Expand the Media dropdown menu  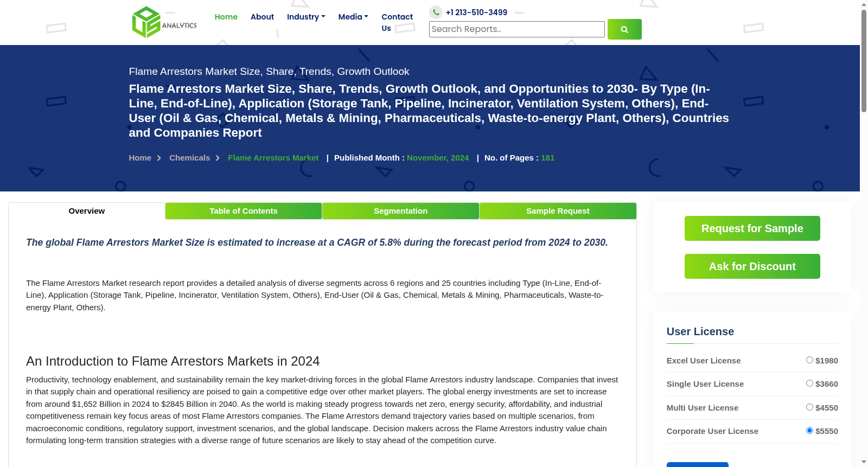[353, 17]
